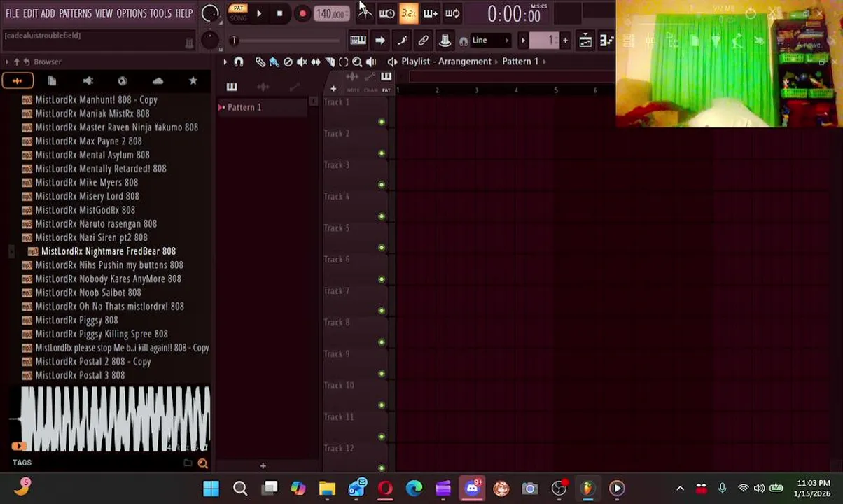Select the browser sounds tab
This screenshot has width=843, height=504.
point(17,81)
